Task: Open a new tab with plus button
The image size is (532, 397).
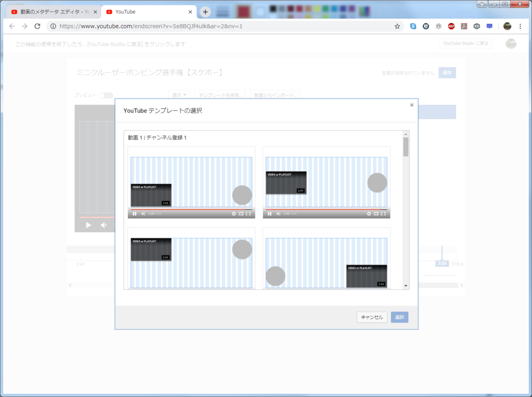Action: click(205, 12)
